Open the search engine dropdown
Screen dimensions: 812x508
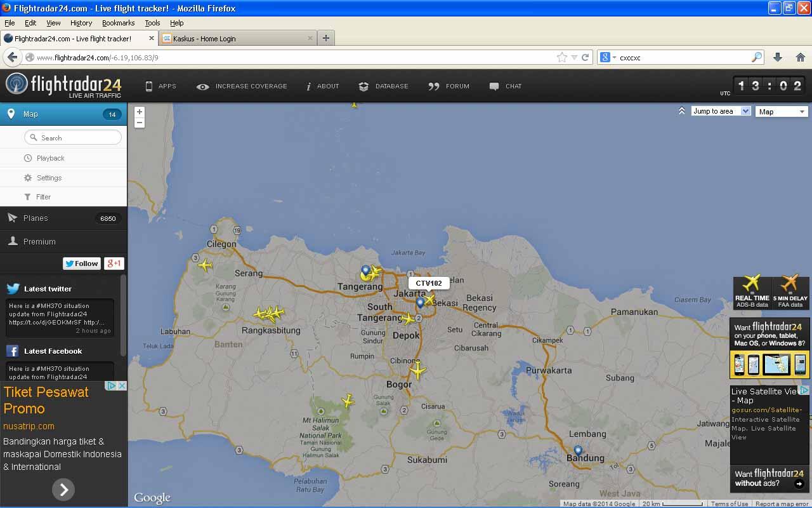608,57
